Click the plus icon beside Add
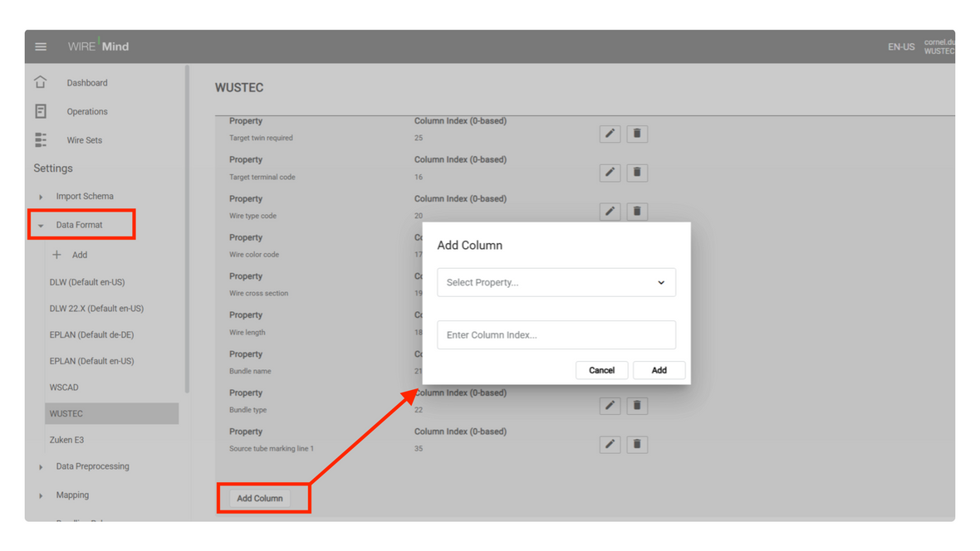This screenshot has height=551, width=980. [56, 255]
